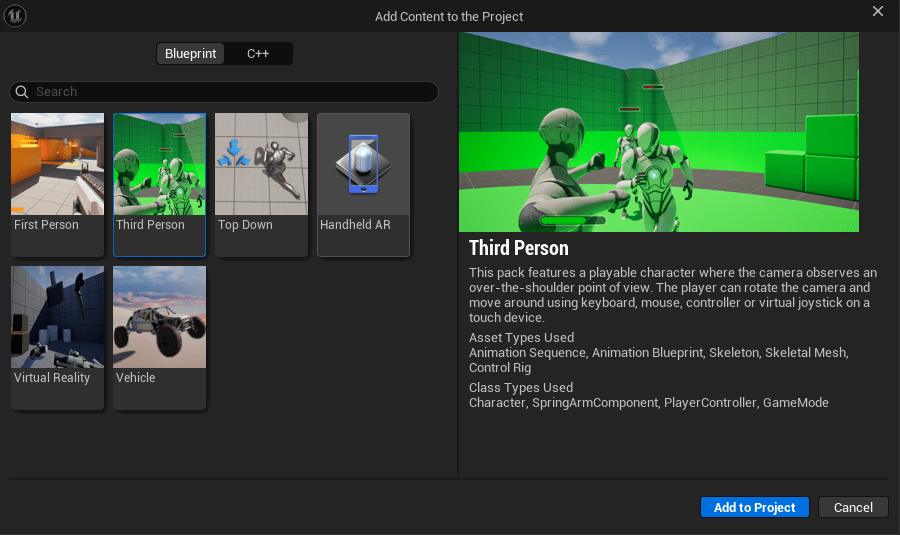Switch to the Blueprint content type
Screen dimensions: 900x535
coord(190,54)
